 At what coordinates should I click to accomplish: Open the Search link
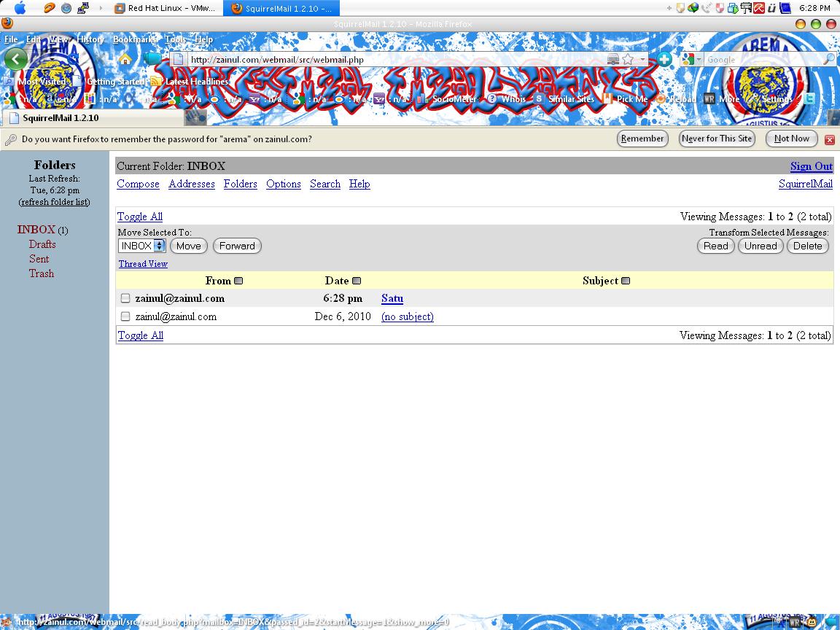click(x=325, y=184)
